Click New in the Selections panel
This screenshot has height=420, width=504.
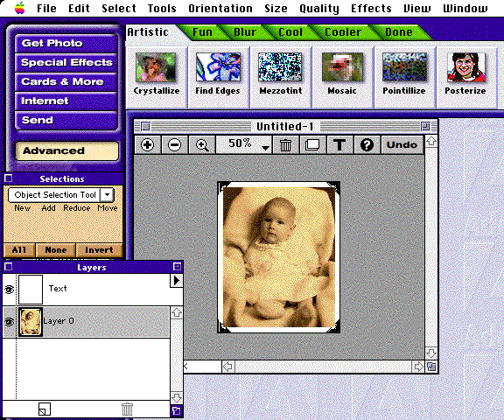click(22, 208)
